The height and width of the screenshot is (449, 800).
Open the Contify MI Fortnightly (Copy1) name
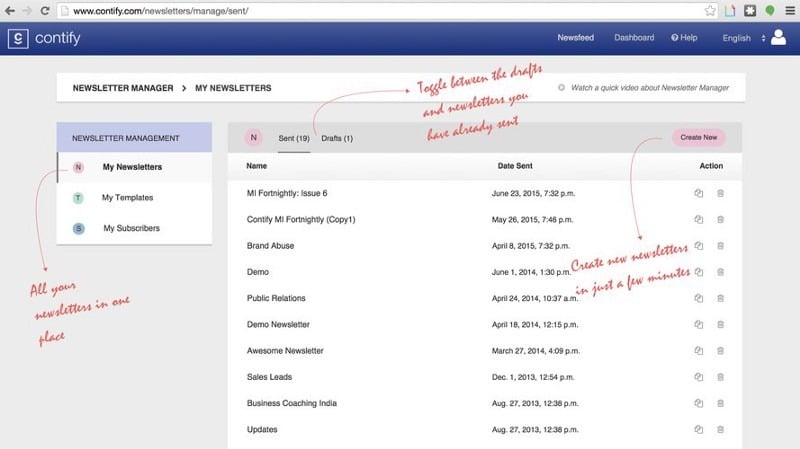tap(301, 219)
